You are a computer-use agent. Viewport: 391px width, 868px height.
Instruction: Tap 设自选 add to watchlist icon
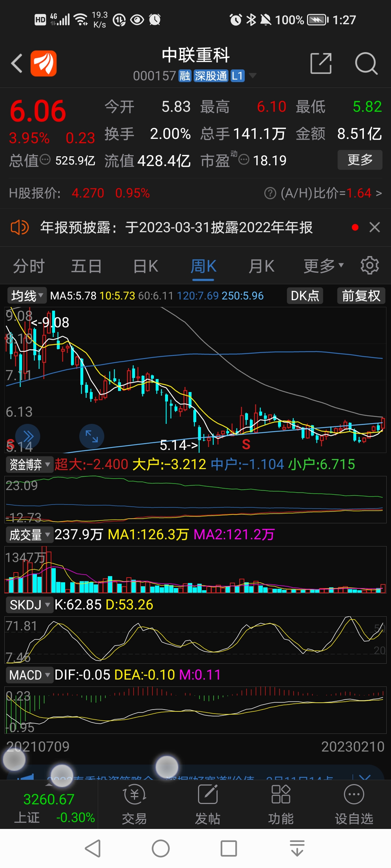[354, 805]
